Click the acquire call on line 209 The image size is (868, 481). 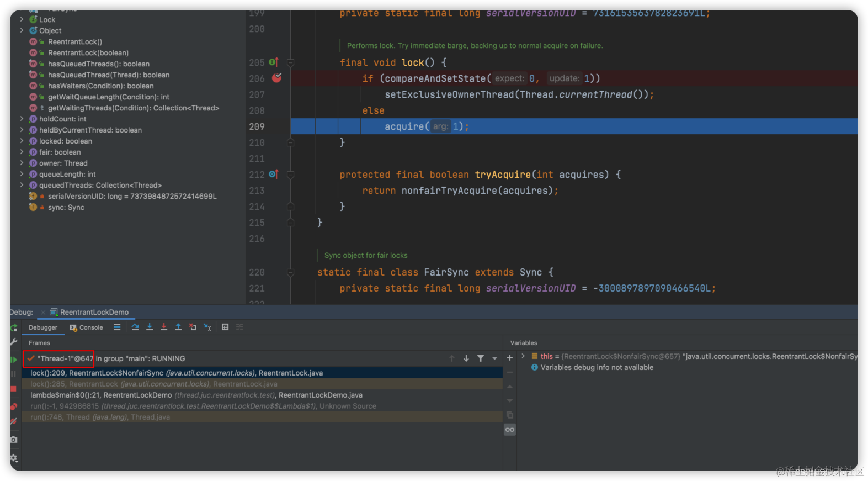pyautogui.click(x=404, y=126)
